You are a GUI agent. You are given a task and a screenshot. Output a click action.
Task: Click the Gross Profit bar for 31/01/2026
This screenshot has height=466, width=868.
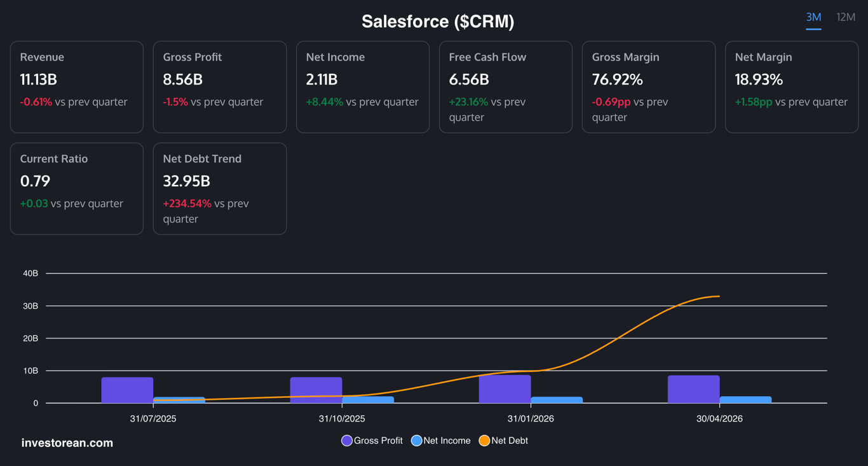(505, 389)
